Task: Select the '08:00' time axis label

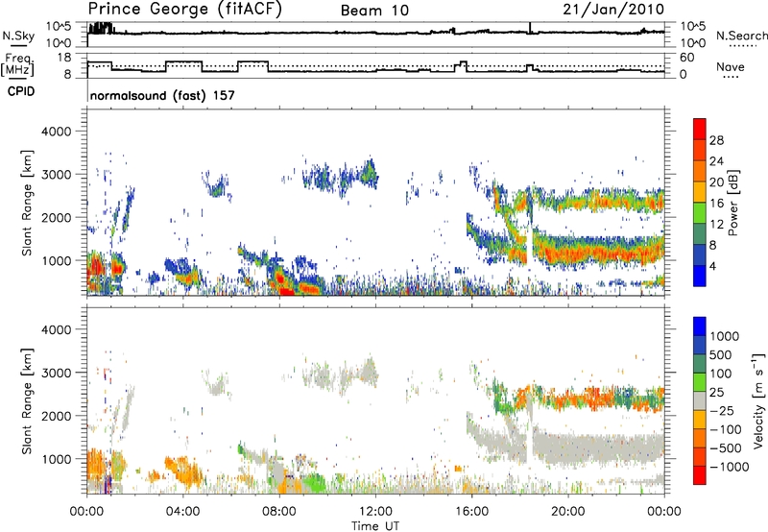Action: [279, 511]
